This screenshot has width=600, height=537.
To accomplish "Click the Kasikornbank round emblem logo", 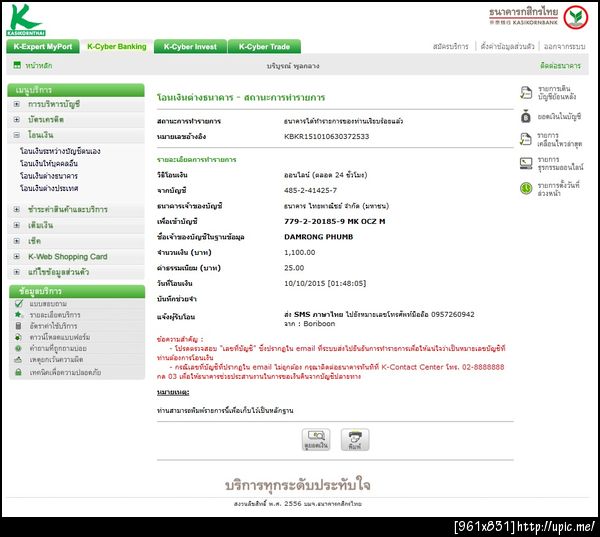I will pyautogui.click(x=576, y=17).
